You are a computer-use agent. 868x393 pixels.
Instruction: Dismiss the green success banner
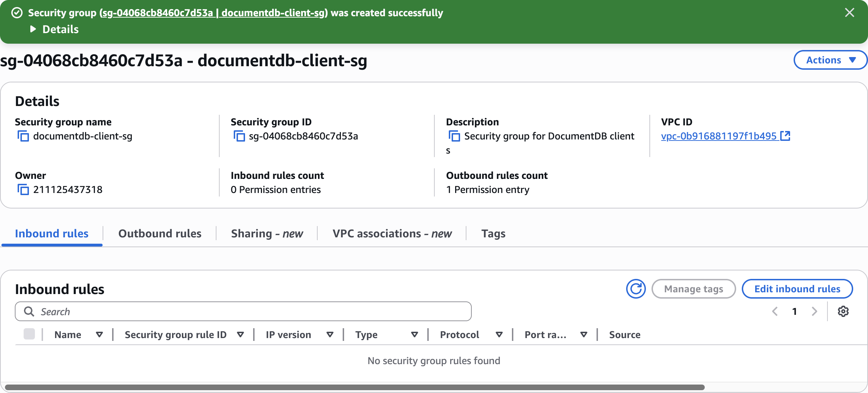[849, 13]
